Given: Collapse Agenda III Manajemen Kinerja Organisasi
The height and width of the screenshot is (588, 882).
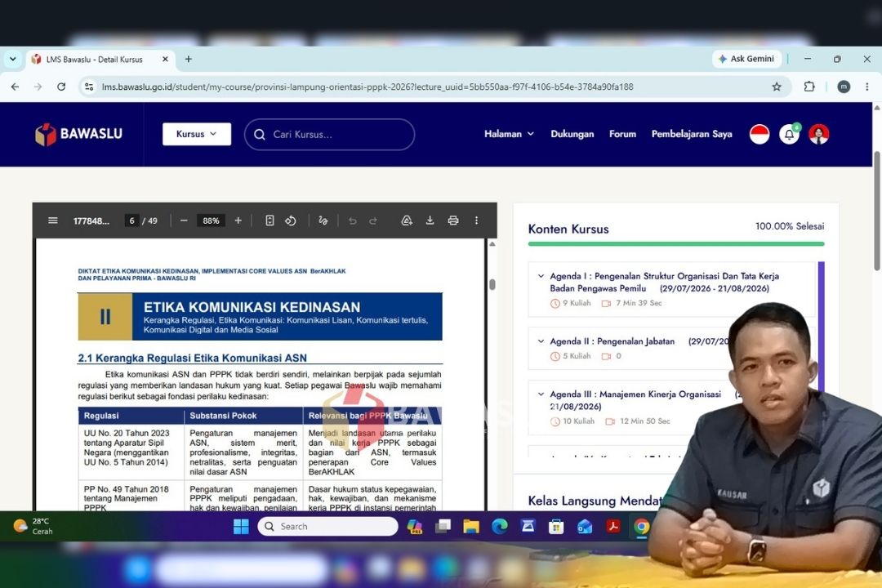Looking at the screenshot, I should point(541,394).
